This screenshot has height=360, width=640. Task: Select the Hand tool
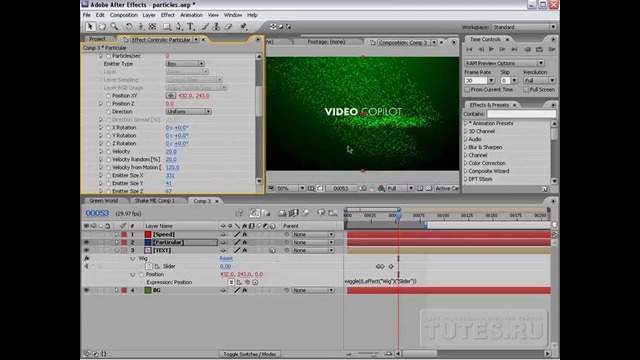[x=102, y=27]
